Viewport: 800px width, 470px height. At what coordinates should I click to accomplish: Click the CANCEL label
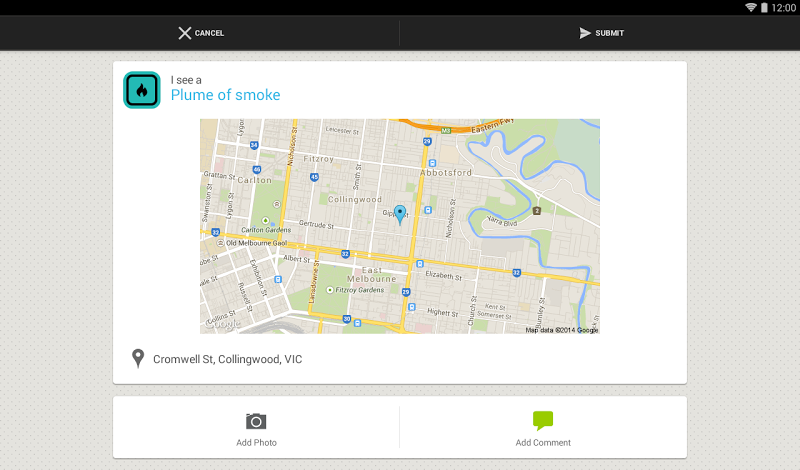[209, 33]
